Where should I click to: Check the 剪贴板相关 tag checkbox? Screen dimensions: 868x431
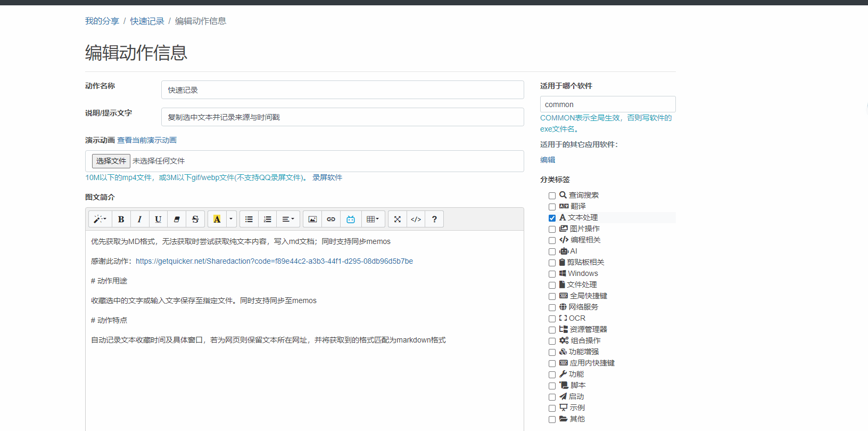tap(552, 263)
